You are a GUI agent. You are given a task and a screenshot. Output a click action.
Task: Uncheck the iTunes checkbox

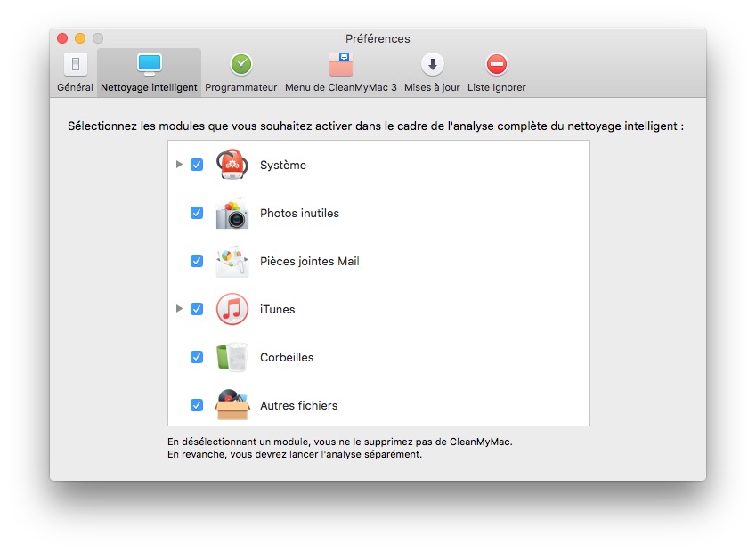click(x=197, y=309)
